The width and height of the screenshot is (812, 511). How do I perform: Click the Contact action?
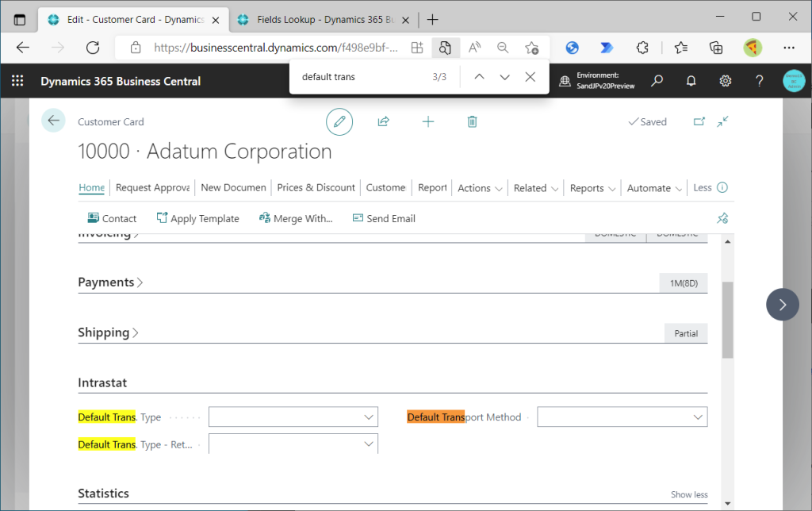pyautogui.click(x=112, y=219)
